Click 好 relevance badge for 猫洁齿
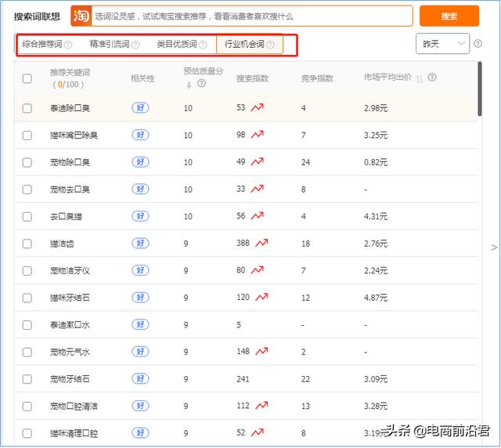The width and height of the screenshot is (501, 448). tap(140, 244)
